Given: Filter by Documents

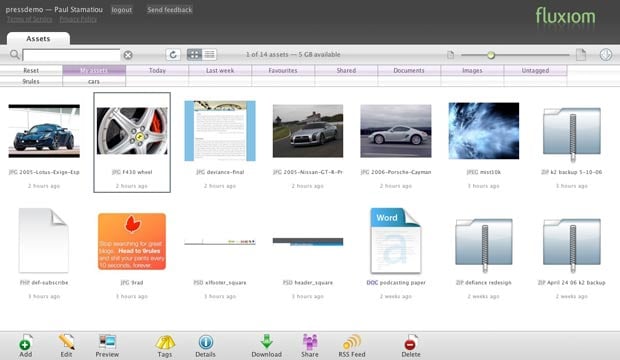Looking at the screenshot, I should [409, 70].
